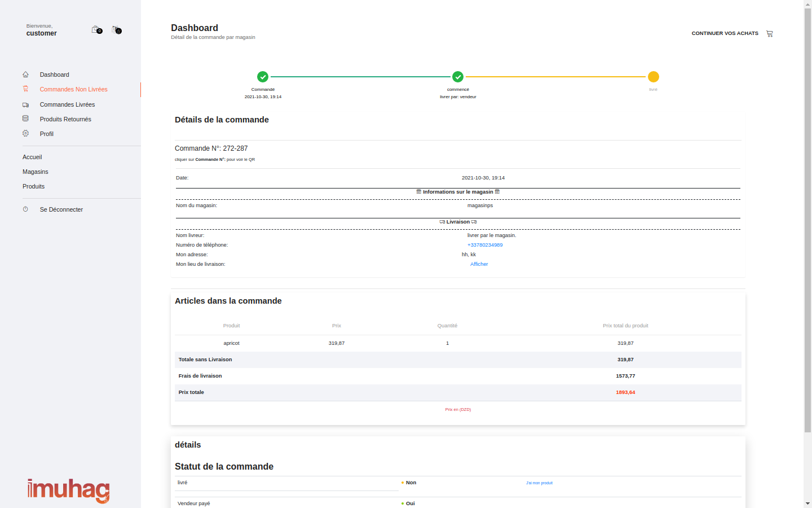Click CONTINUER VOS ACHATS
This screenshot has width=812, height=508.
[x=725, y=33]
